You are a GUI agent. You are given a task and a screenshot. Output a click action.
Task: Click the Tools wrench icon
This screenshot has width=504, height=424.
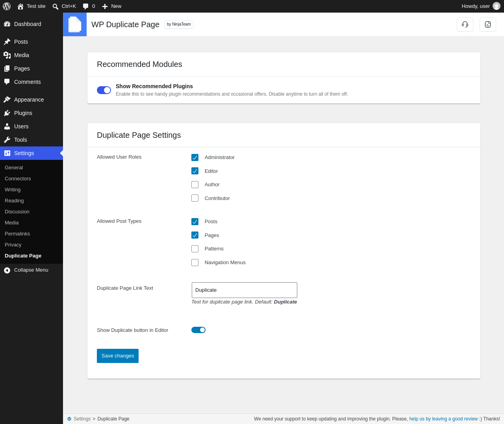coord(7,140)
